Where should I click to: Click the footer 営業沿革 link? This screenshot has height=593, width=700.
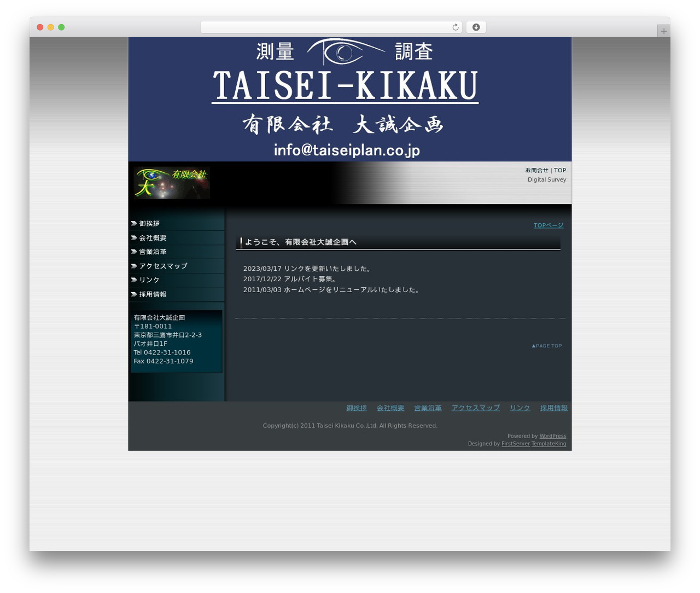(x=428, y=408)
